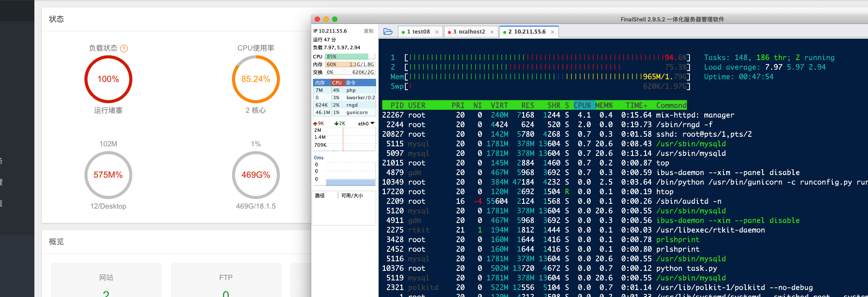Click the MEM% column header in htop

[x=604, y=105]
